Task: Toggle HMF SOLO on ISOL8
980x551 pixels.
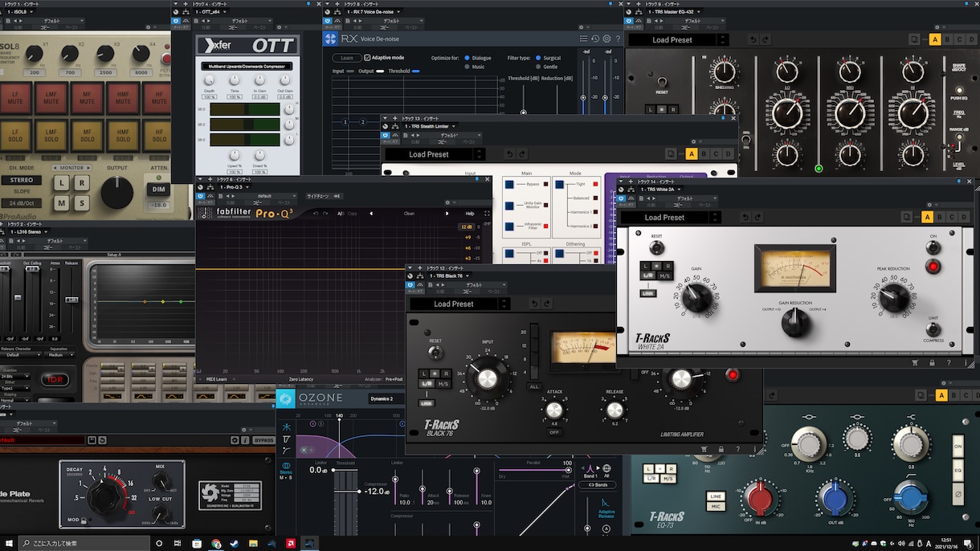Action: click(125, 136)
